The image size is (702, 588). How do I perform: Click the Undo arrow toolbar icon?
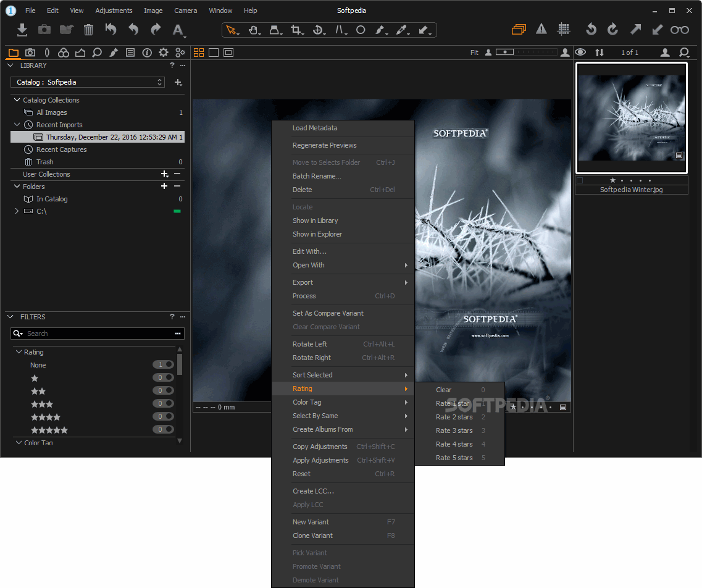point(133,30)
